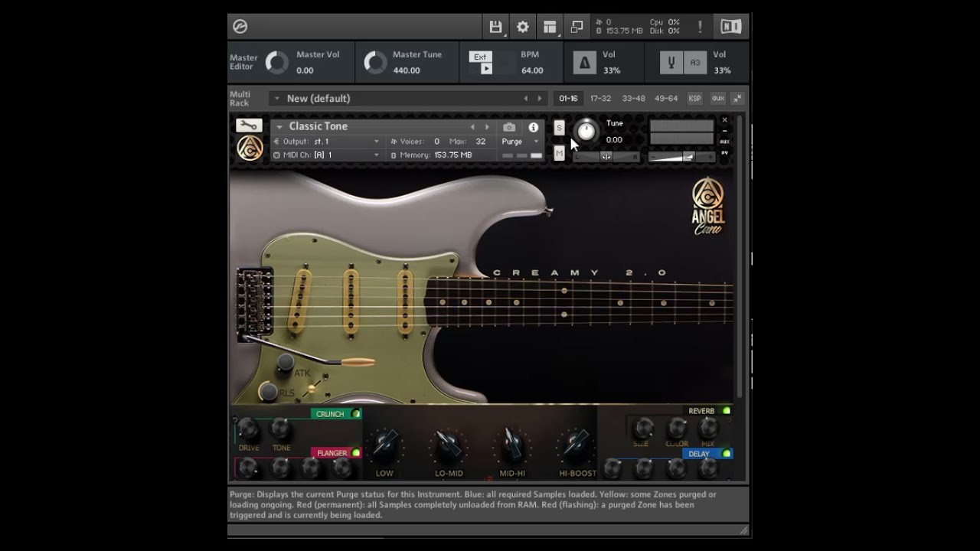Viewport: 980px width, 551px height.
Task: Click the reverb MIX knob
Action: (x=709, y=428)
